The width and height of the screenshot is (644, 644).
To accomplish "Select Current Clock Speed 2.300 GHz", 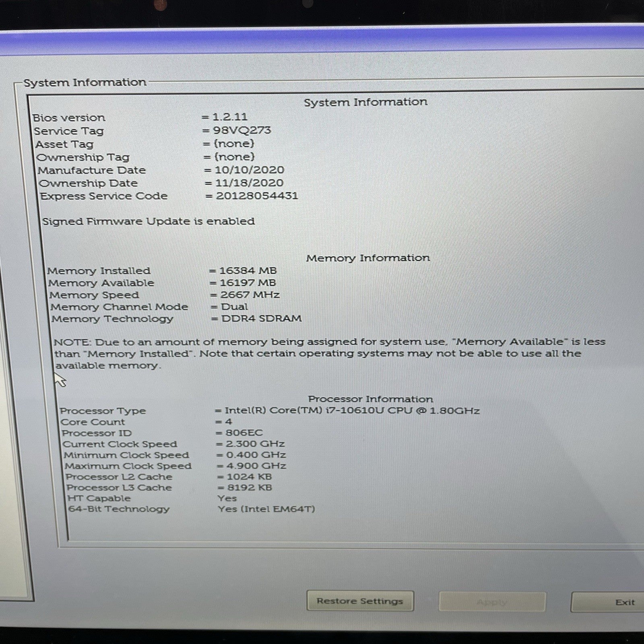I will (255, 444).
